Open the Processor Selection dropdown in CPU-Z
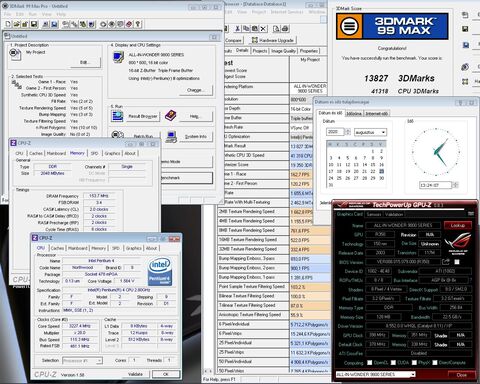This screenshot has height=384, width=480. (x=82, y=360)
